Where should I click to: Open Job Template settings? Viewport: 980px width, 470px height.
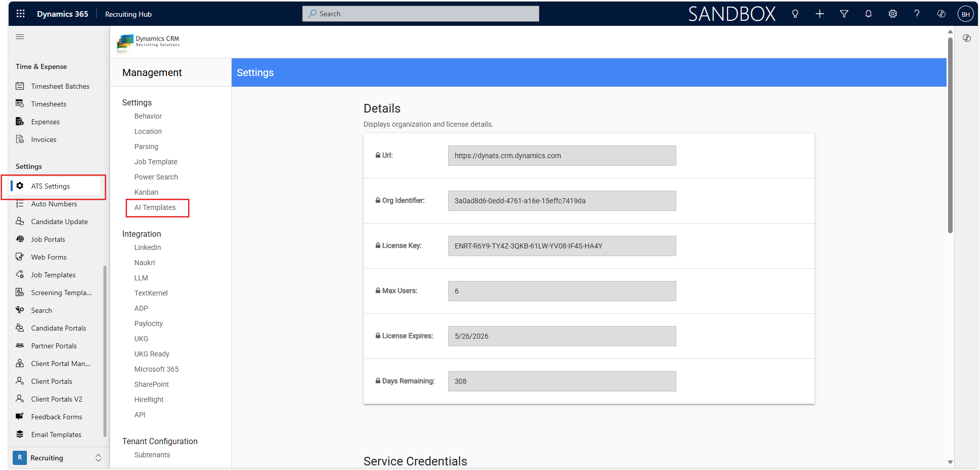[156, 162]
